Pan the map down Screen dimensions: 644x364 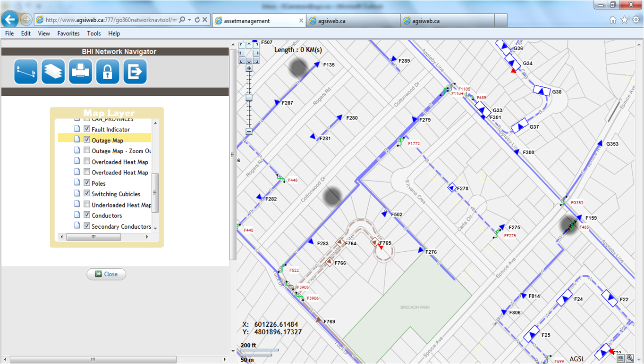coord(249,60)
